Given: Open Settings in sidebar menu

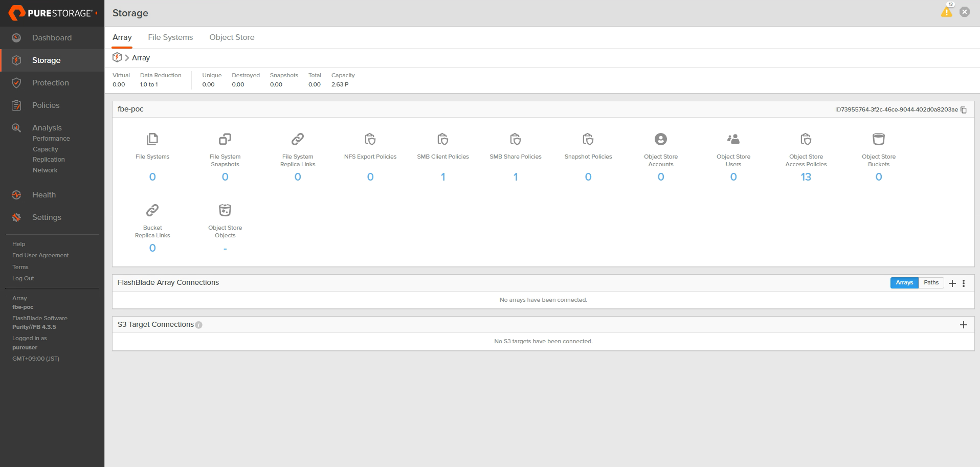Looking at the screenshot, I should pyautogui.click(x=47, y=217).
